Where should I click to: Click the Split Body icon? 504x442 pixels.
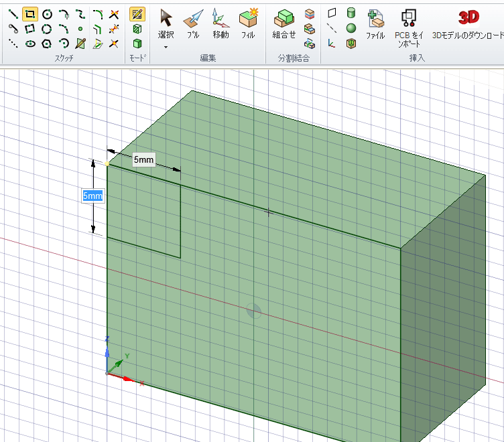coord(310,14)
